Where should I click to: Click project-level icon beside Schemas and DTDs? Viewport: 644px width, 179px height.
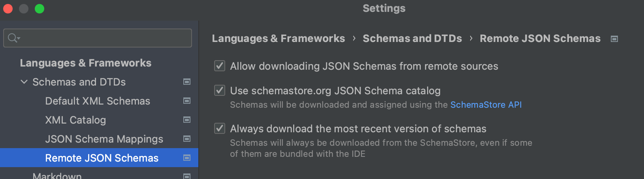click(x=187, y=82)
